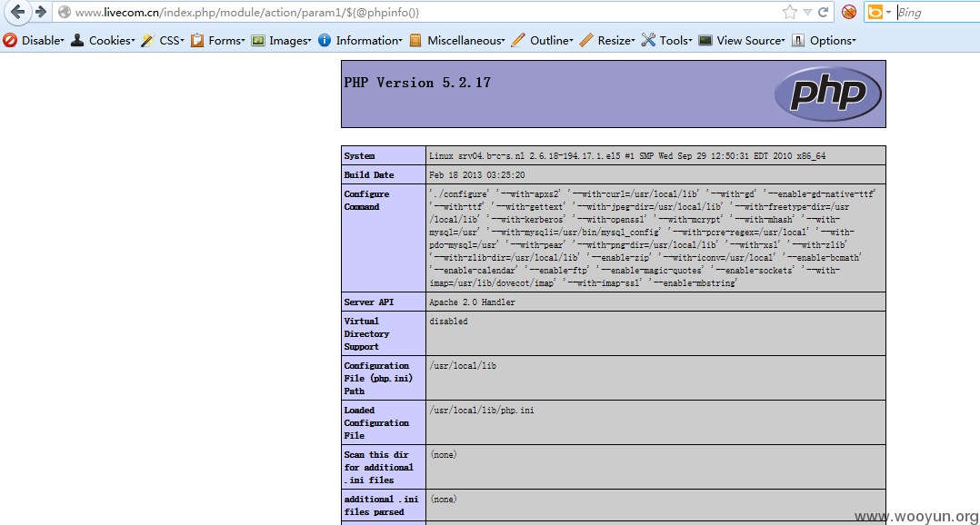Click the 'additional .ini files parsed' label

pyautogui.click(x=381, y=506)
